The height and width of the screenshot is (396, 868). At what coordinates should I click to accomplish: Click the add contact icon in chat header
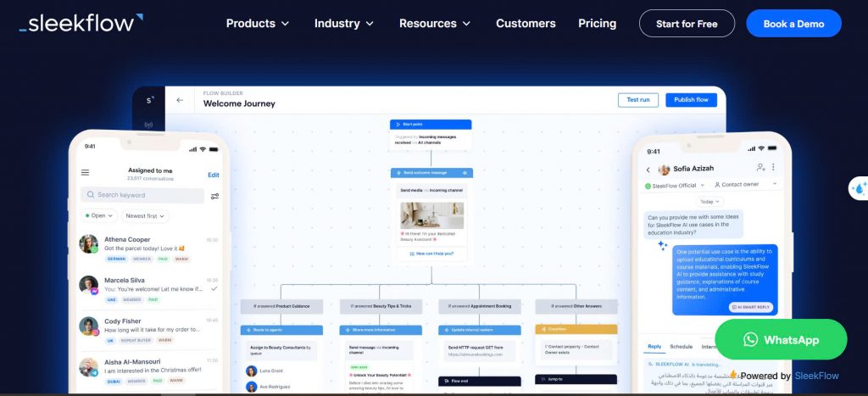[760, 167]
